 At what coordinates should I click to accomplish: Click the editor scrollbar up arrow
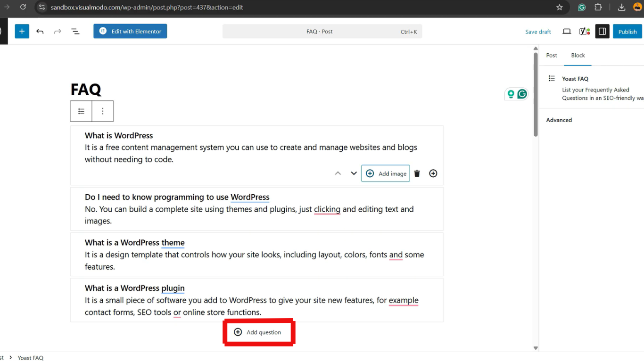(536, 49)
